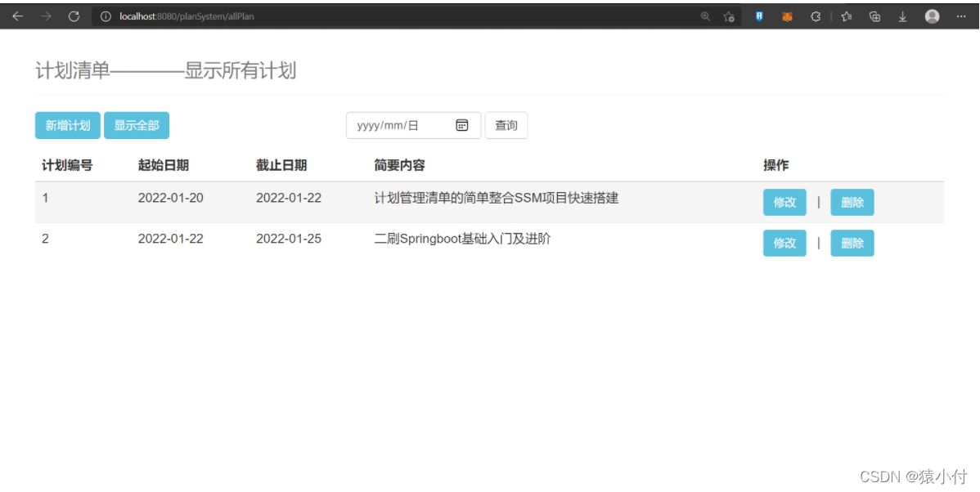
Task: Select end date 2022-01-25 cell
Action: [289, 239]
